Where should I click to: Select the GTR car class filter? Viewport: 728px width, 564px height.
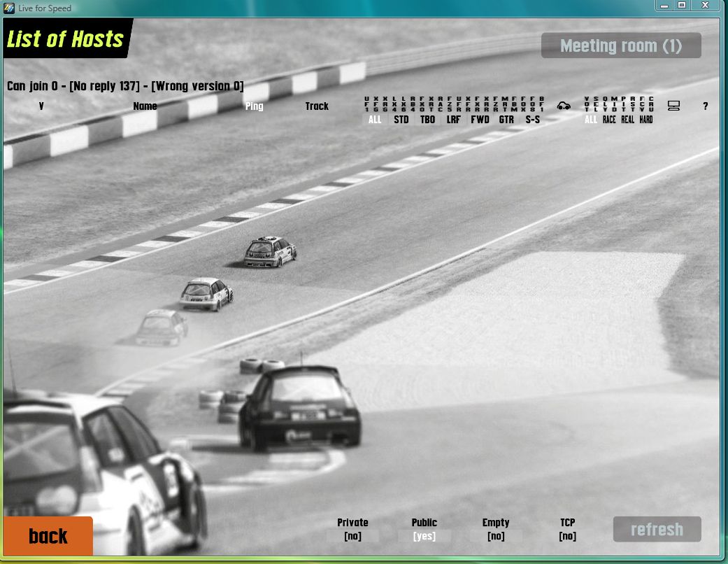[x=506, y=120]
